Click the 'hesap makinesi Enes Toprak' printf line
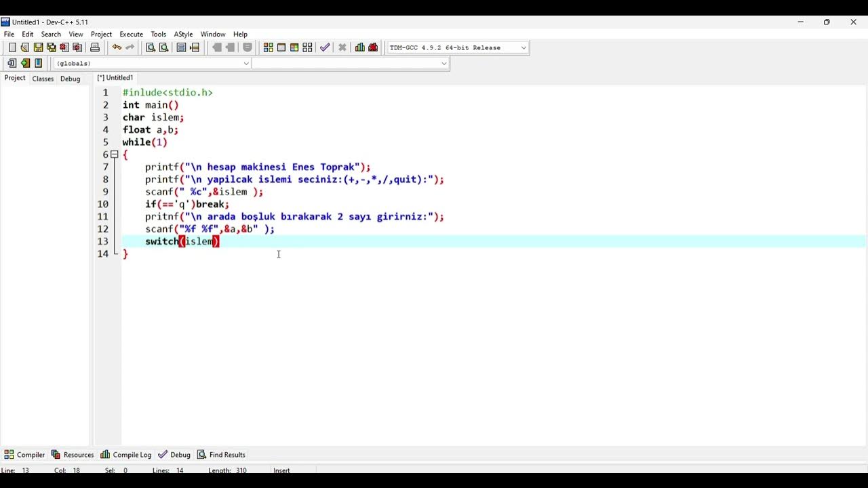The width and height of the screenshot is (868, 488). coord(258,167)
